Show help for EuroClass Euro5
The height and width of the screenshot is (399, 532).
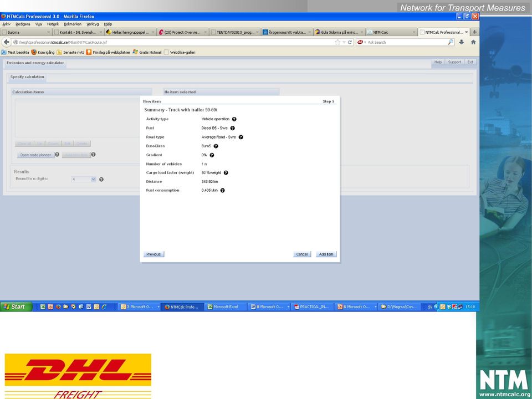click(x=216, y=146)
